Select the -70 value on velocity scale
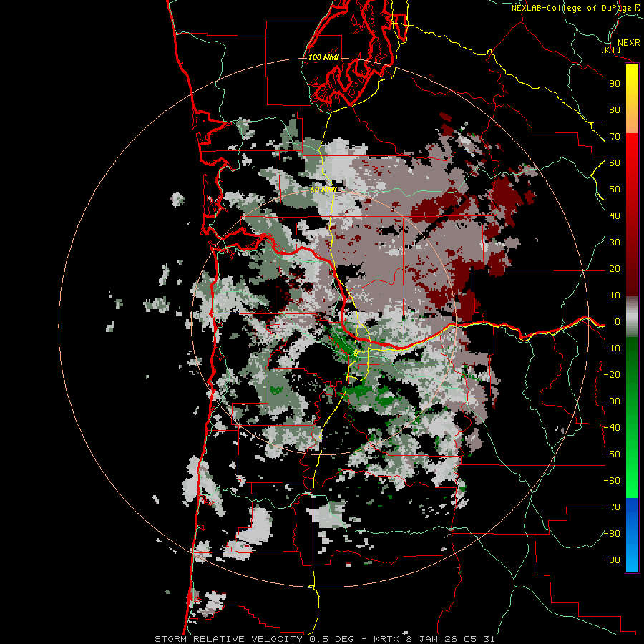The image size is (644, 644). (612, 507)
